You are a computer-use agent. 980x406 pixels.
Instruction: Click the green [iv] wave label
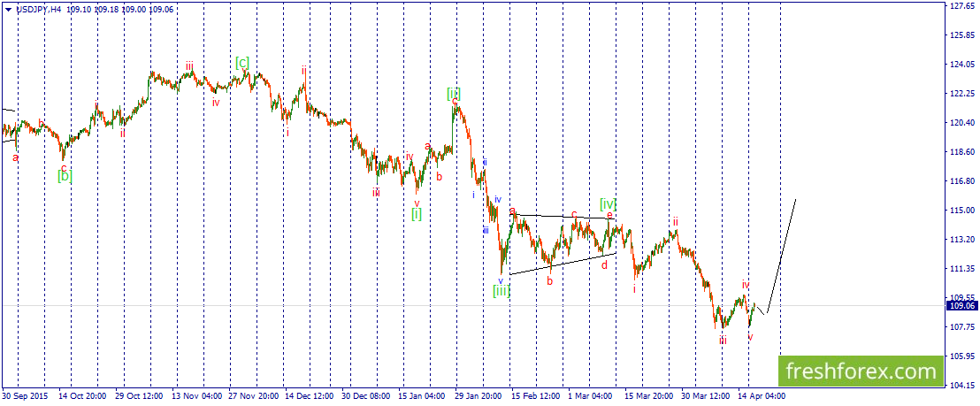click(609, 203)
